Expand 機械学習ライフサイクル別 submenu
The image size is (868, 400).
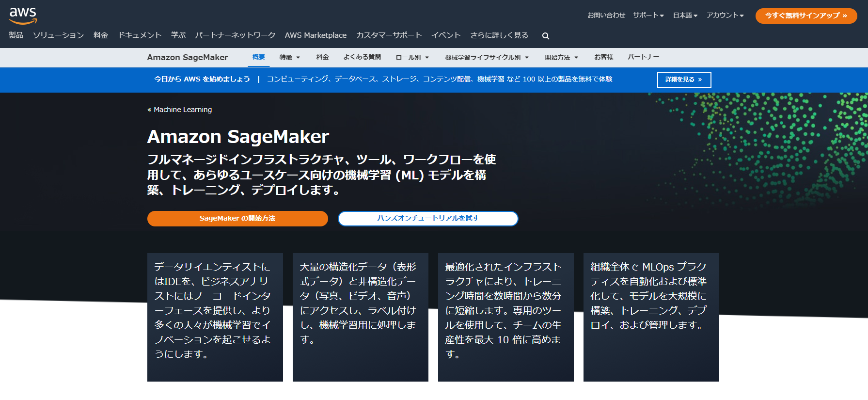[487, 57]
